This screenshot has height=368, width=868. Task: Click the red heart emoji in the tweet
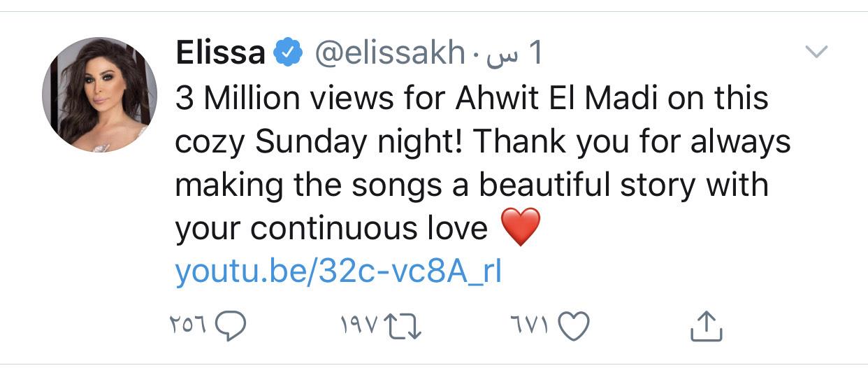point(522,228)
